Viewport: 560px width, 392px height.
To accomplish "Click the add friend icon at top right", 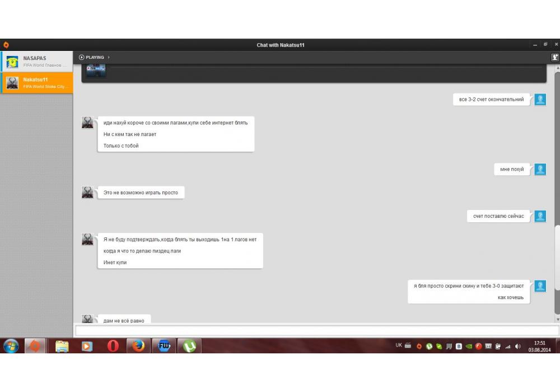I will point(554,57).
